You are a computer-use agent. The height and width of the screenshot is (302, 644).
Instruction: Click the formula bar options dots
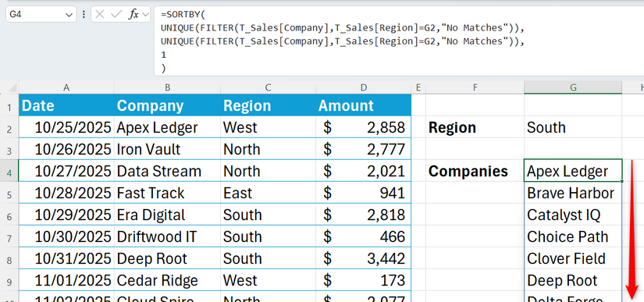(x=84, y=14)
